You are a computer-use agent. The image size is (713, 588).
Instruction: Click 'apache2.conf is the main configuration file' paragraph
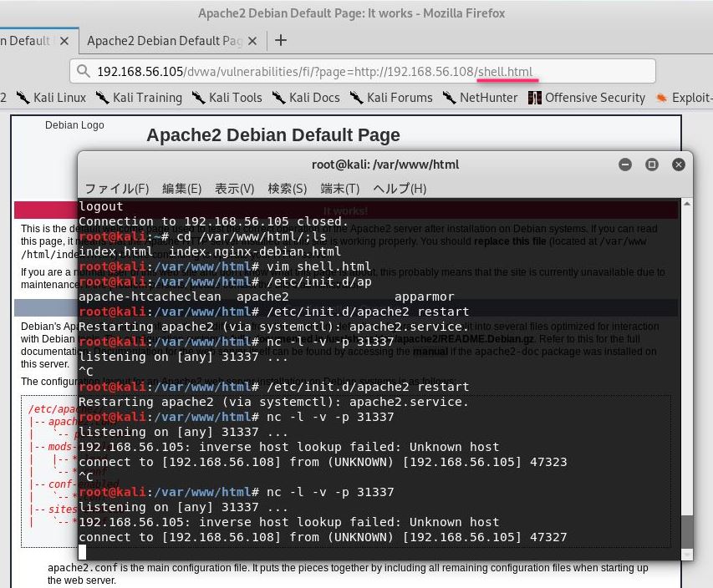pos(348,574)
